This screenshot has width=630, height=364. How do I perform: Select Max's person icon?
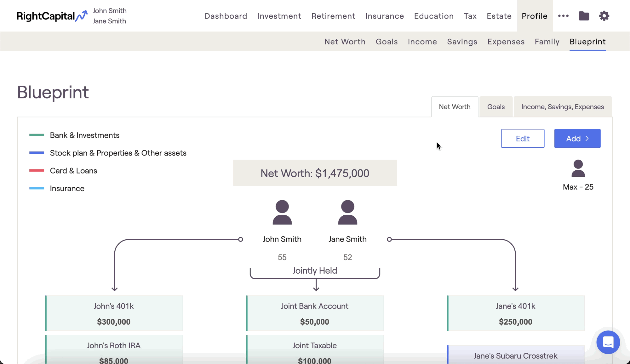click(x=578, y=168)
